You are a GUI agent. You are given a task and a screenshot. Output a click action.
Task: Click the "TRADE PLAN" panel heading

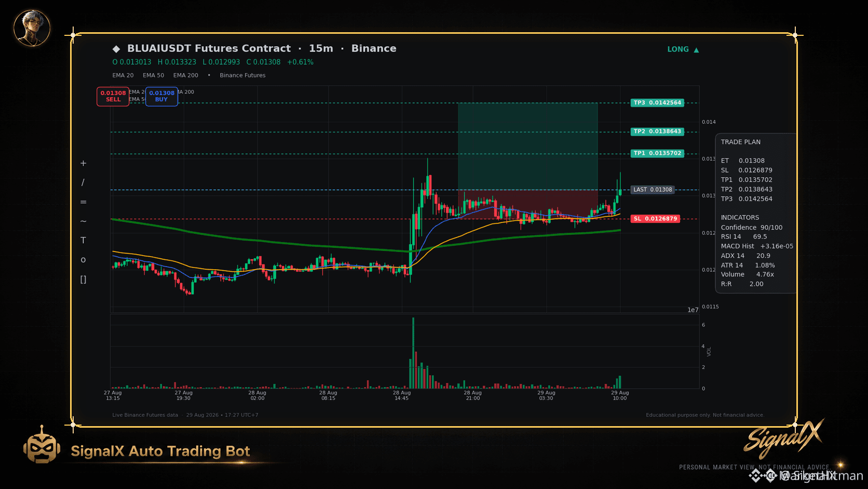click(741, 142)
